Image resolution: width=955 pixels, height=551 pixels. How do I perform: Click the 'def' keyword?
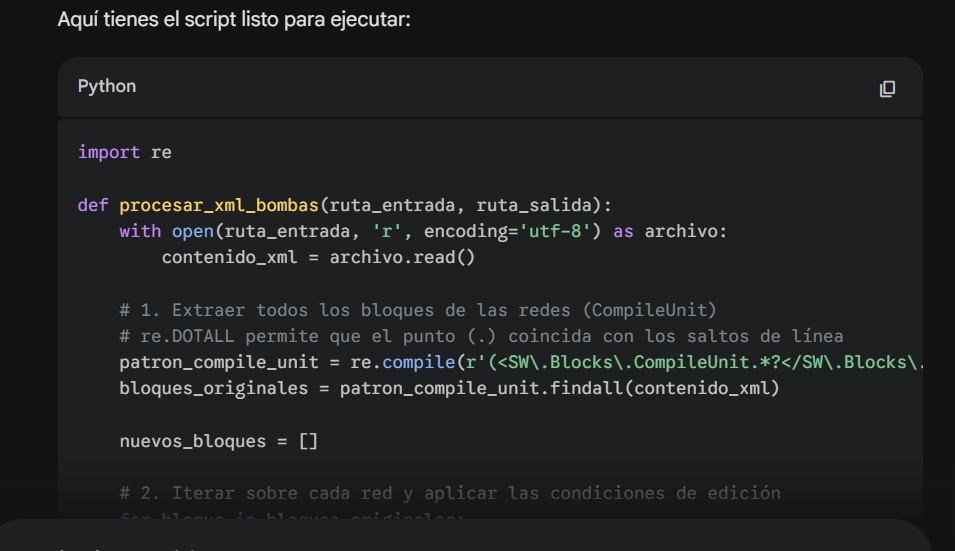pyautogui.click(x=93, y=205)
